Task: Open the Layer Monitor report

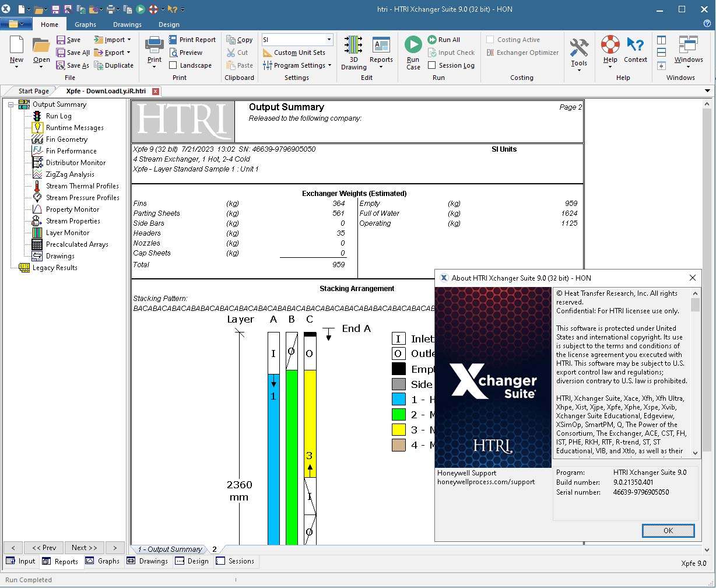Action: pos(67,233)
